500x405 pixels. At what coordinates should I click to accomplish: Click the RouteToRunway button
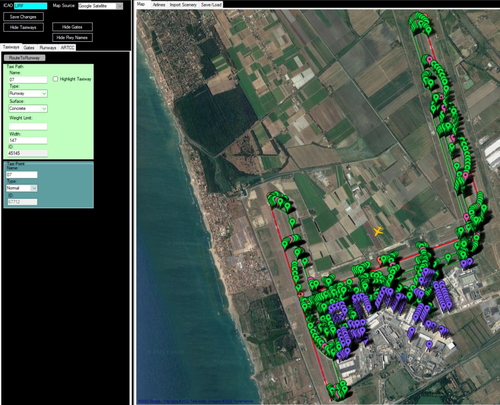click(x=25, y=58)
